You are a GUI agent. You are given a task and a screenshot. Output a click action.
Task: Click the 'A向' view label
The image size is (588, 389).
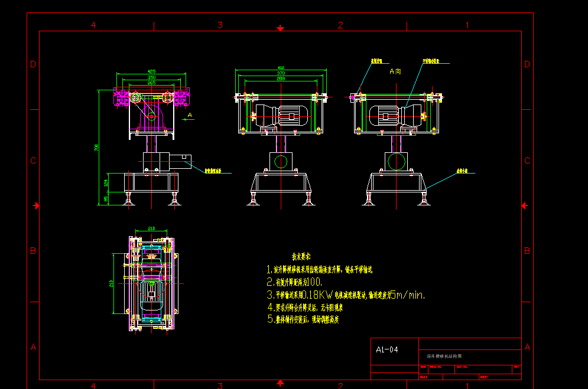pyautogui.click(x=395, y=71)
